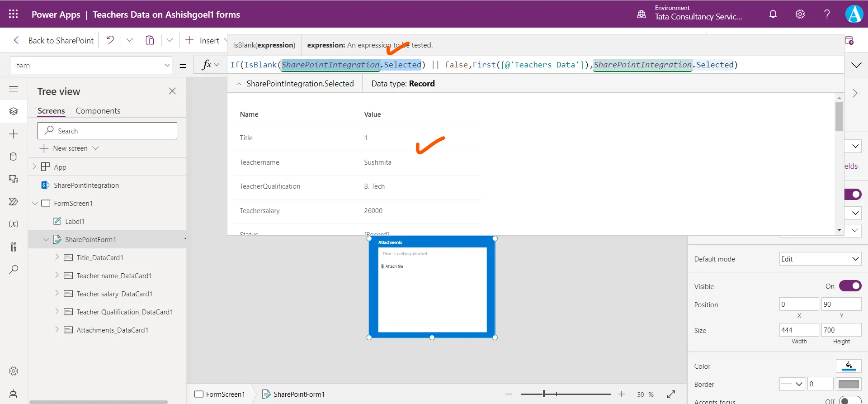Click the Border color swatch
This screenshot has width=868, height=404.
[x=849, y=384]
